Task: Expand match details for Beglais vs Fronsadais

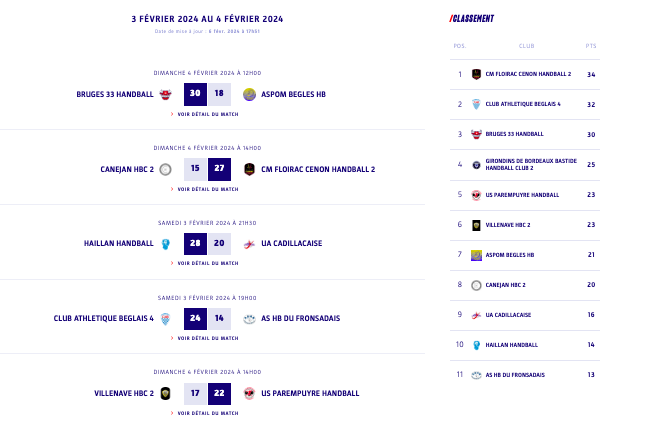Action: 207,338
